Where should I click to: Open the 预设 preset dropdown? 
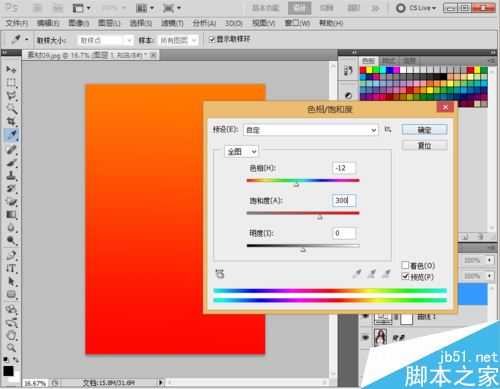pyautogui.click(x=311, y=130)
